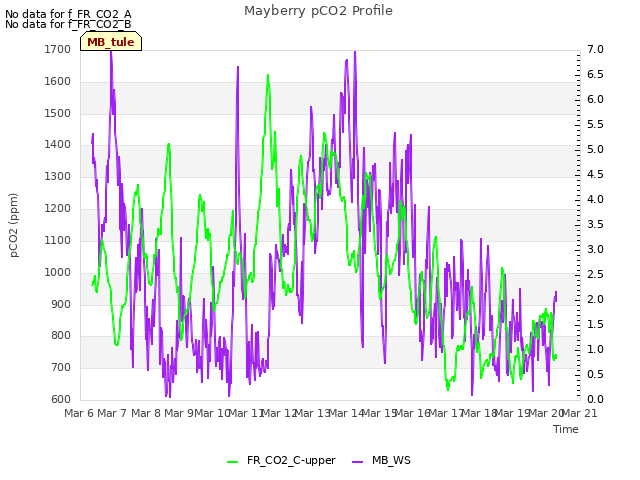The width and height of the screenshot is (640, 480).
Task: Click the 6.0 tick on right axis
Action: [x=596, y=99]
